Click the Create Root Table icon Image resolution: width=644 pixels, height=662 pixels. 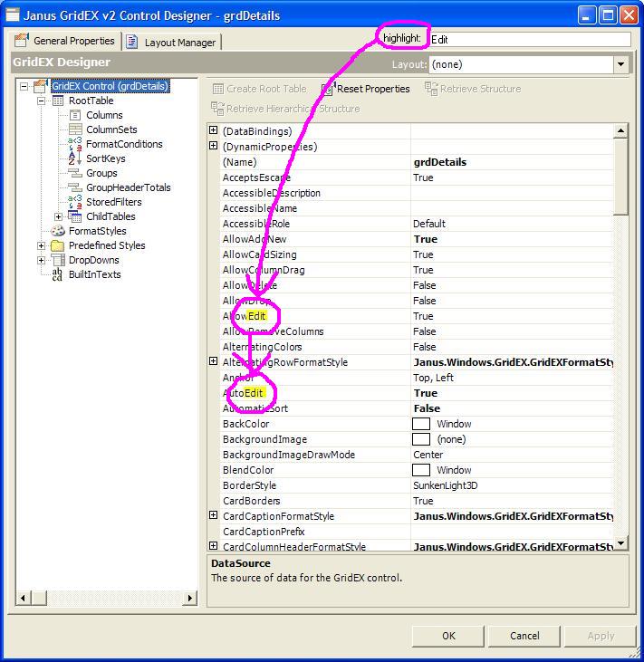pyautogui.click(x=218, y=89)
